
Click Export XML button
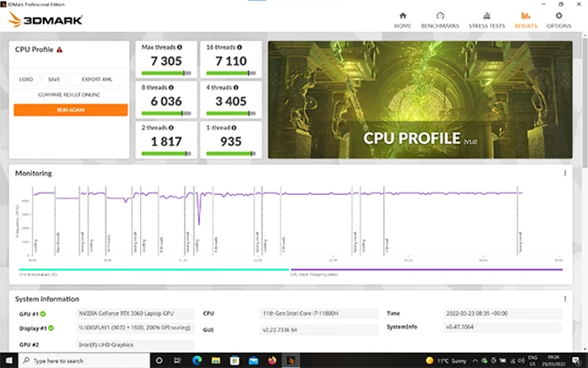[x=97, y=79]
